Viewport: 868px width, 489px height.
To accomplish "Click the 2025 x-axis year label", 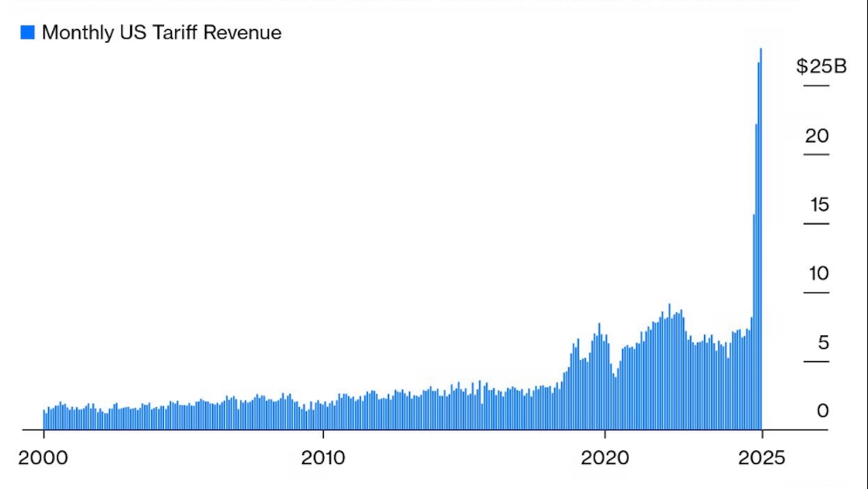I will (762, 458).
